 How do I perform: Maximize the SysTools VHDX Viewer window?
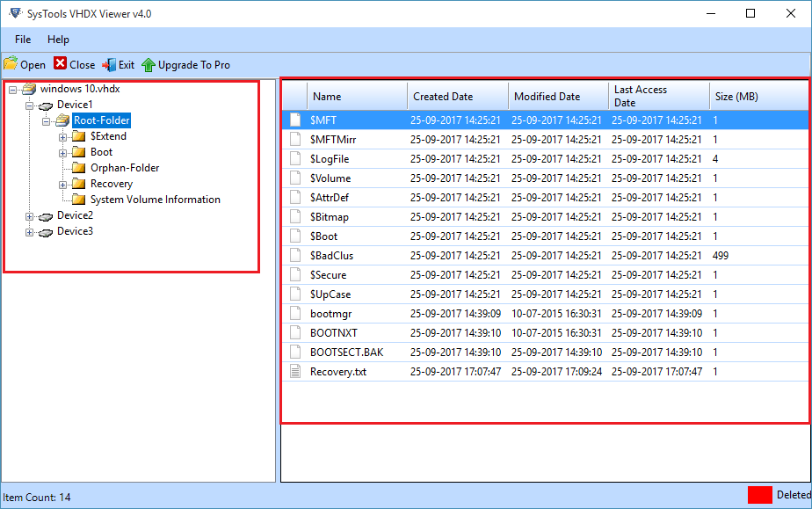[750, 13]
